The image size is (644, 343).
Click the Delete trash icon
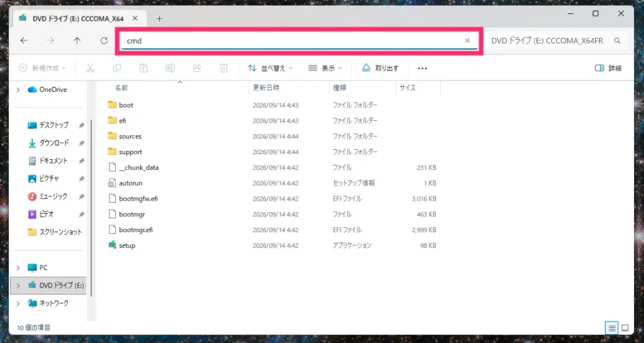point(223,68)
